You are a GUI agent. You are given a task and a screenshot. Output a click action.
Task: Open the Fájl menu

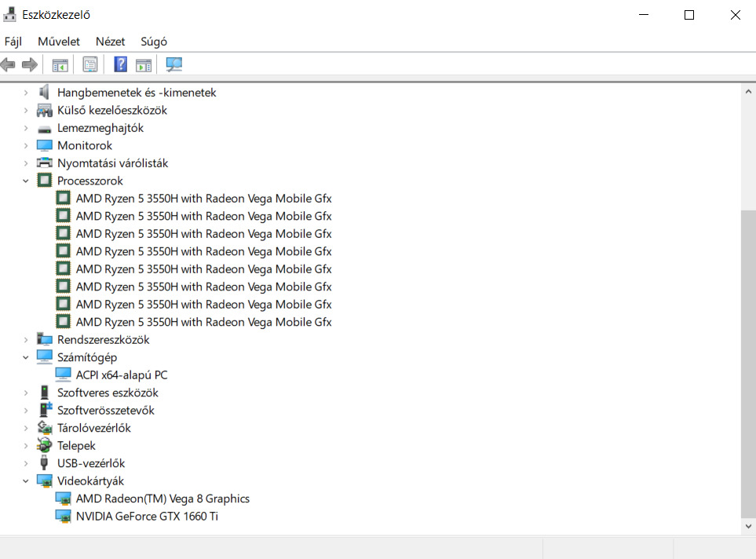coord(13,42)
